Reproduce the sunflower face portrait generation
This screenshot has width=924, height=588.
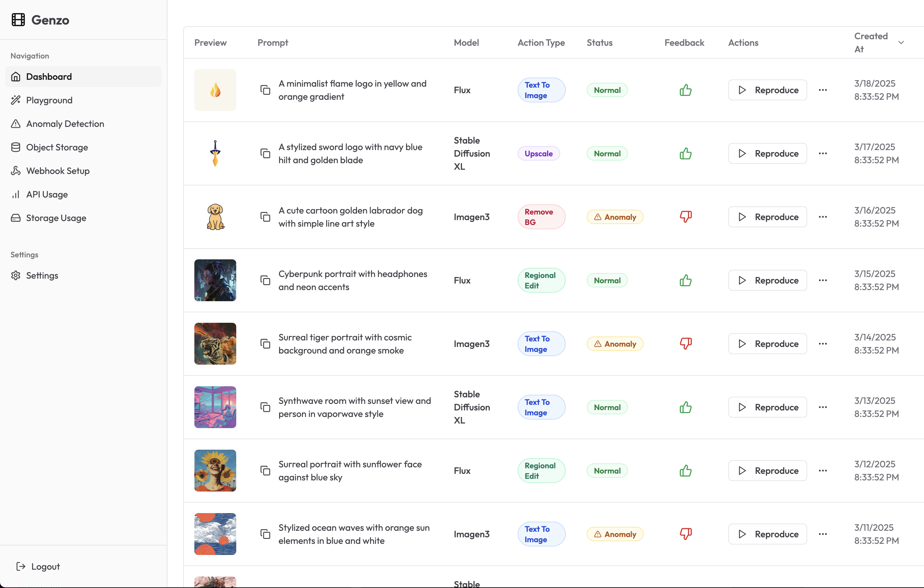point(768,471)
